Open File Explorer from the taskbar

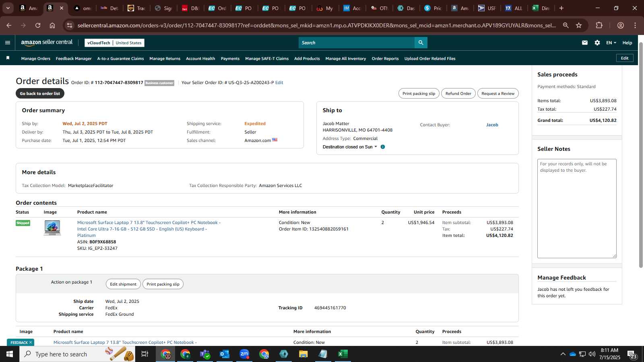[303, 354]
